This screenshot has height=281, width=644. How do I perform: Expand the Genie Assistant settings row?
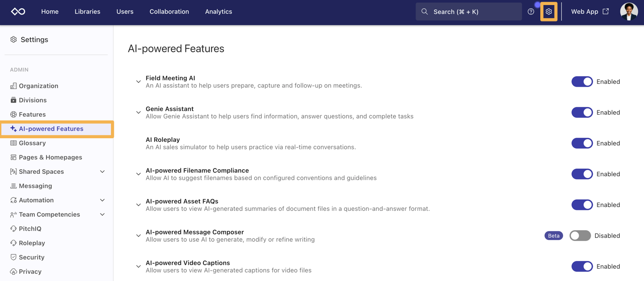coord(138,112)
